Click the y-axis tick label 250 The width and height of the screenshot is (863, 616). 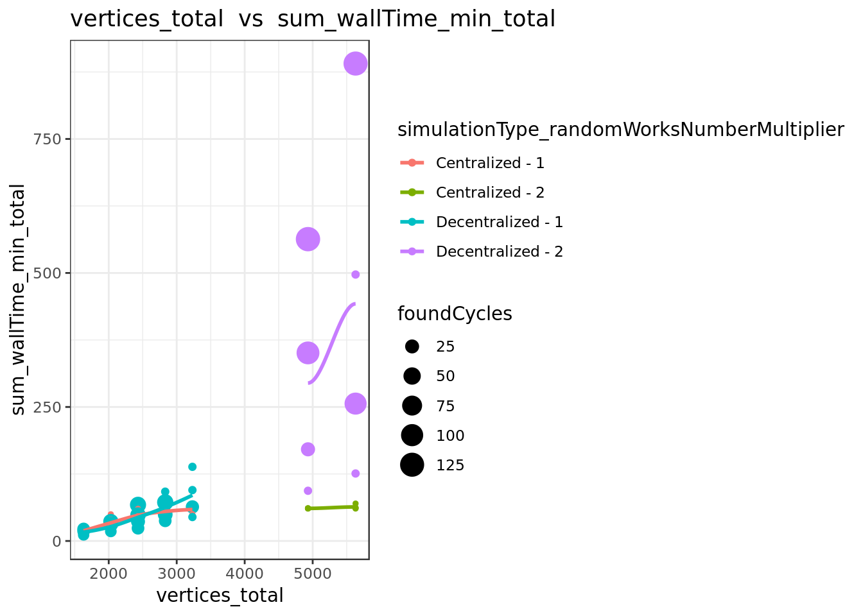click(48, 407)
